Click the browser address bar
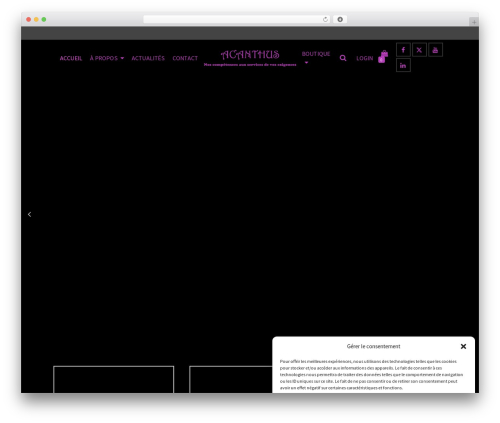This screenshot has height=423, width=500. click(237, 19)
